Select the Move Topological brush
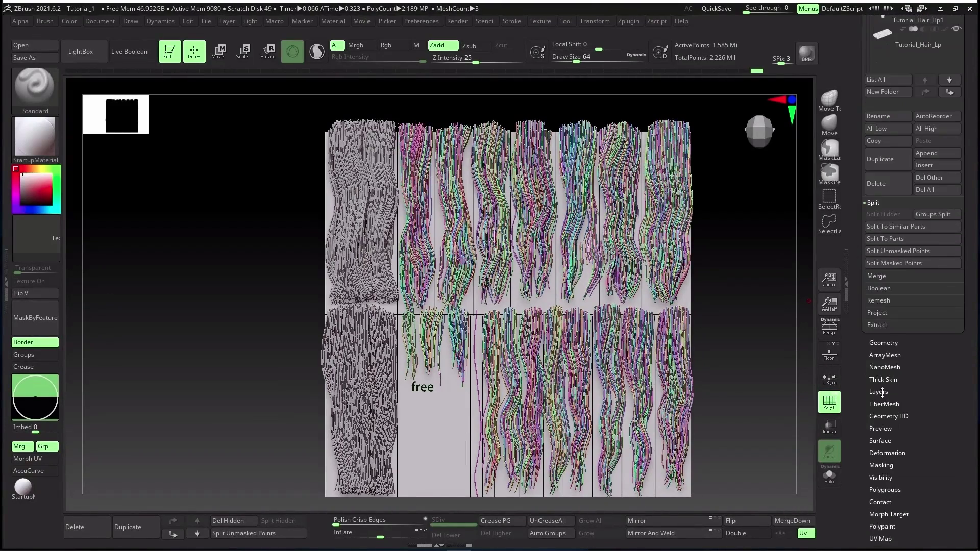The width and height of the screenshot is (980, 551). tap(829, 101)
